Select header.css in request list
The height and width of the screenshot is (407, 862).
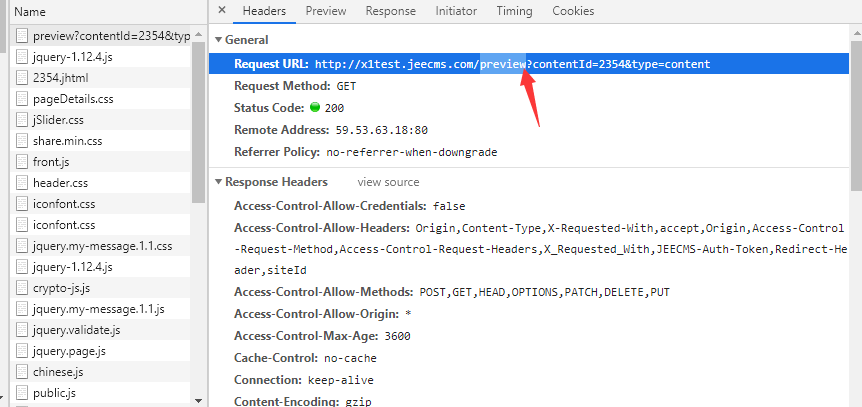60,183
